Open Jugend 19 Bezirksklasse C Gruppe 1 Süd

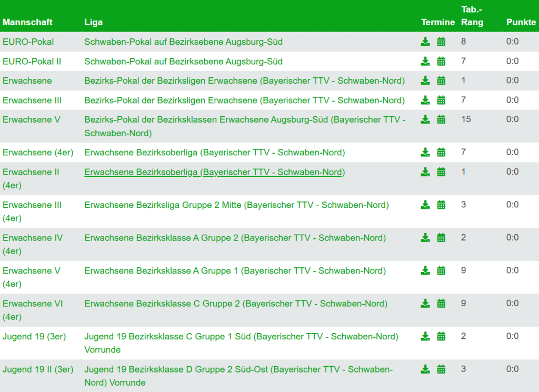(x=241, y=343)
